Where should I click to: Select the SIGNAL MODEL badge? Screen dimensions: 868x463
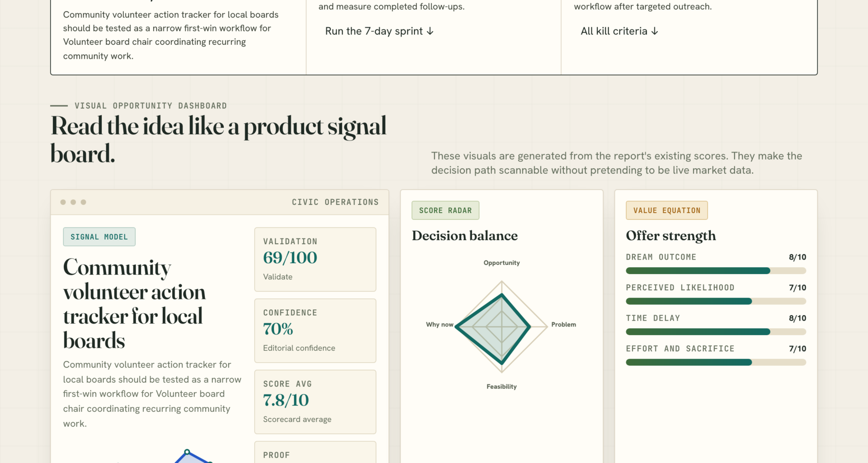(x=99, y=237)
